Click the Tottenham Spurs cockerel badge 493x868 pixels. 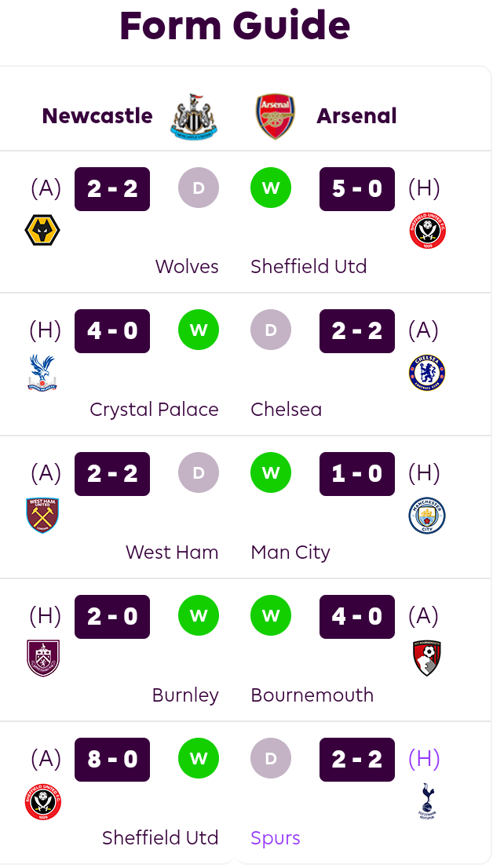point(427,801)
